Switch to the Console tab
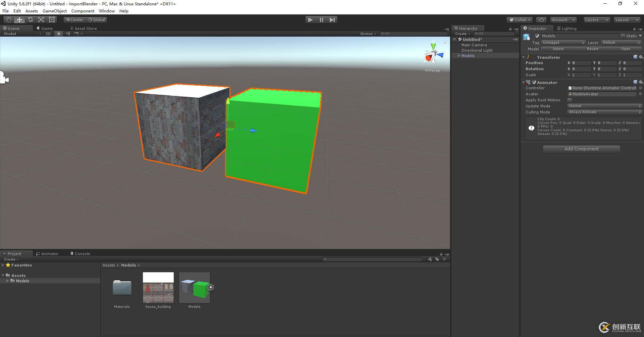Image resolution: width=644 pixels, height=337 pixels. tap(82, 254)
